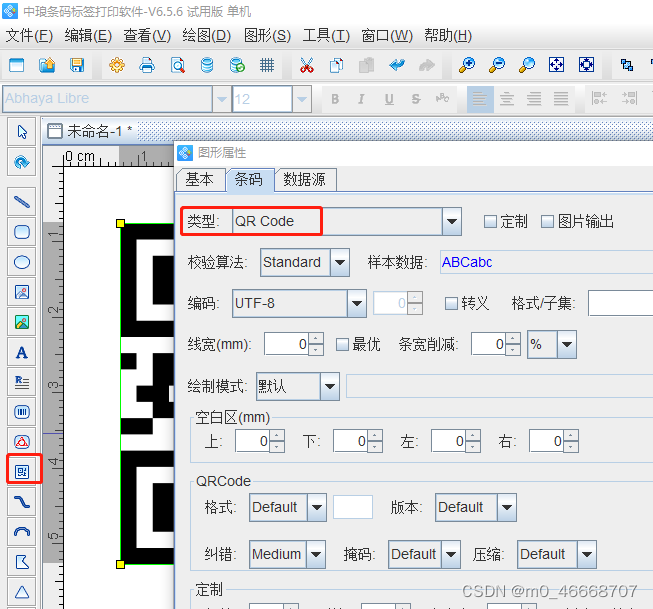This screenshot has width=653, height=609.
Task: Toggle the 转义 checkbox
Action: tap(451, 303)
